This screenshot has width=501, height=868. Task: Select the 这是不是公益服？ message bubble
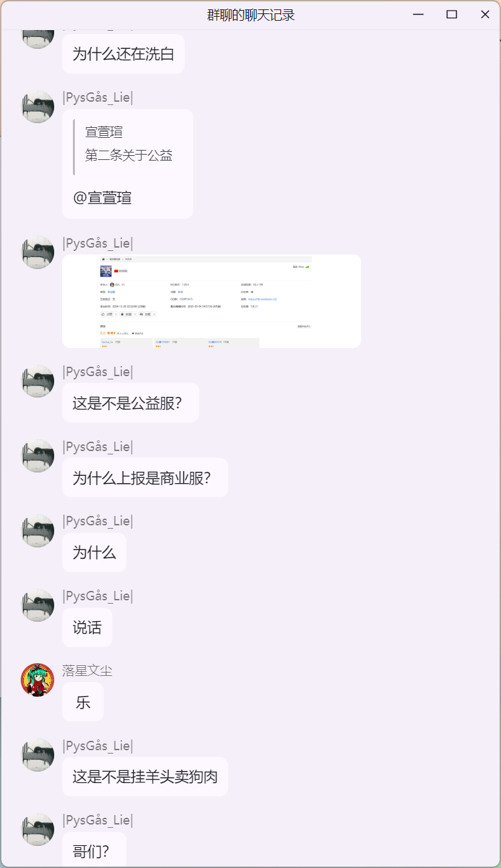click(130, 402)
